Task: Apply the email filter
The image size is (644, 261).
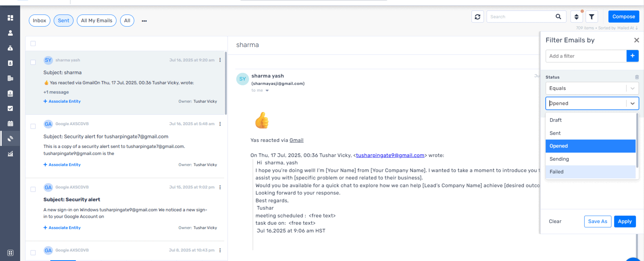Action: pos(625,222)
